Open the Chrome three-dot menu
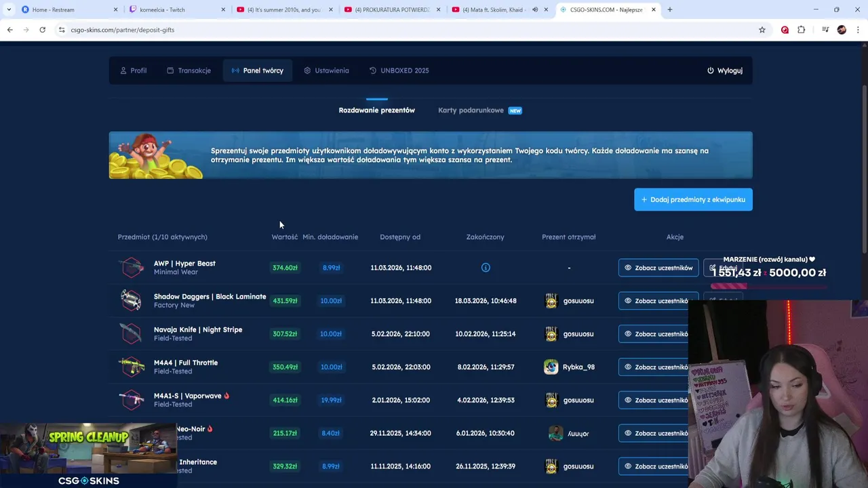This screenshot has height=488, width=868. pos(859,30)
